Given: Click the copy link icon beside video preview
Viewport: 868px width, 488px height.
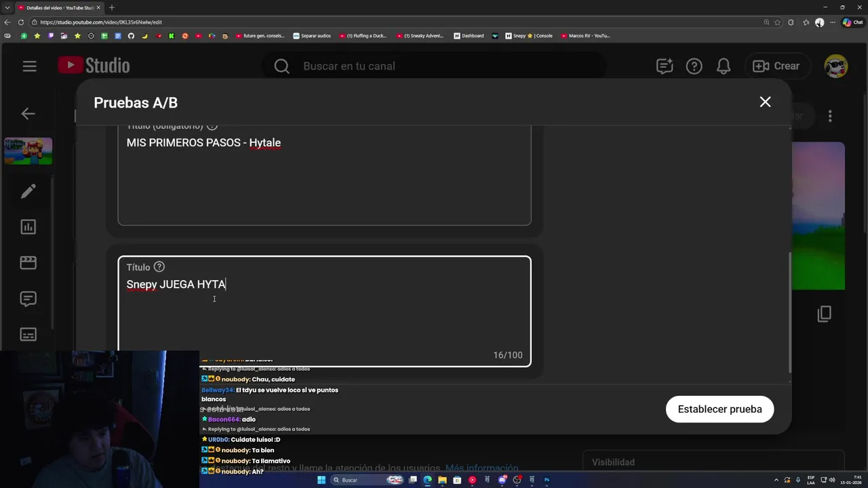Looking at the screenshot, I should tap(825, 314).
